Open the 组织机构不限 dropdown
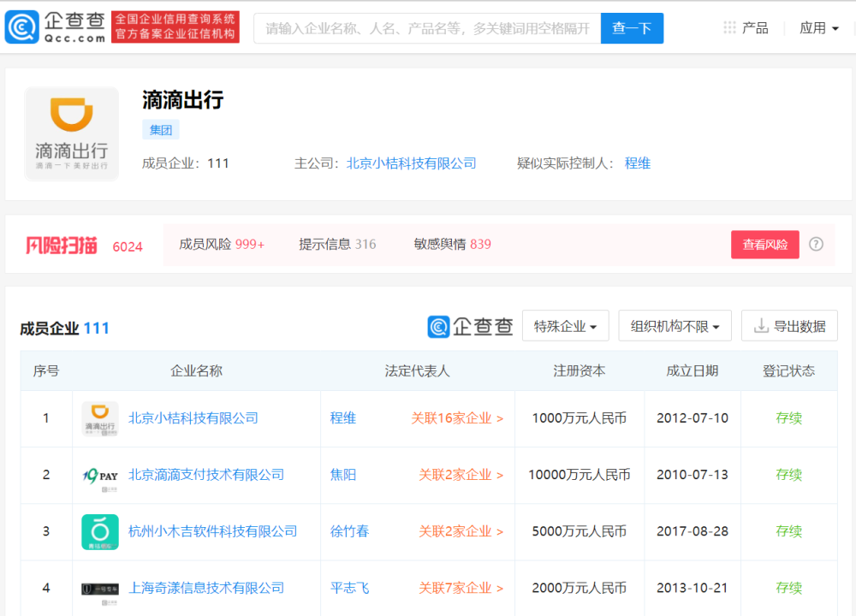Image resolution: width=856 pixels, height=616 pixels. pos(675,326)
